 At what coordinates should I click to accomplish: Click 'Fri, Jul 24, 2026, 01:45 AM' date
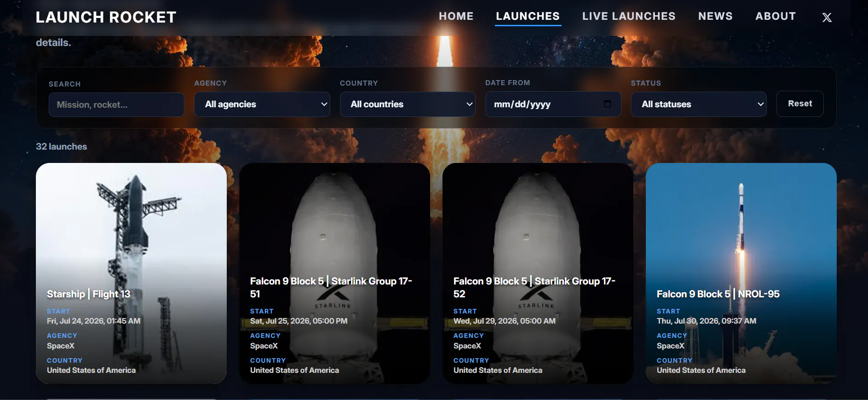tap(93, 321)
